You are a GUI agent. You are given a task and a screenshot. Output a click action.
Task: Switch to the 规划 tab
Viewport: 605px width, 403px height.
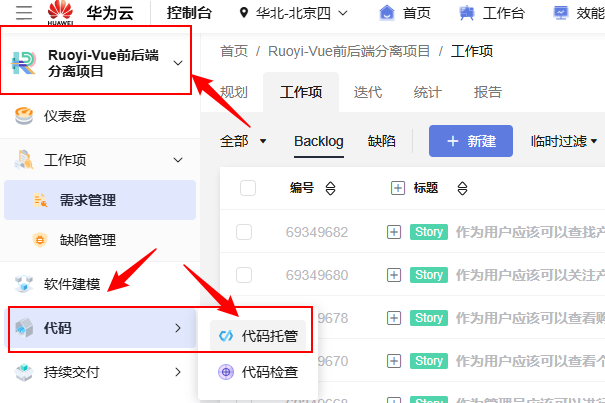[234, 92]
